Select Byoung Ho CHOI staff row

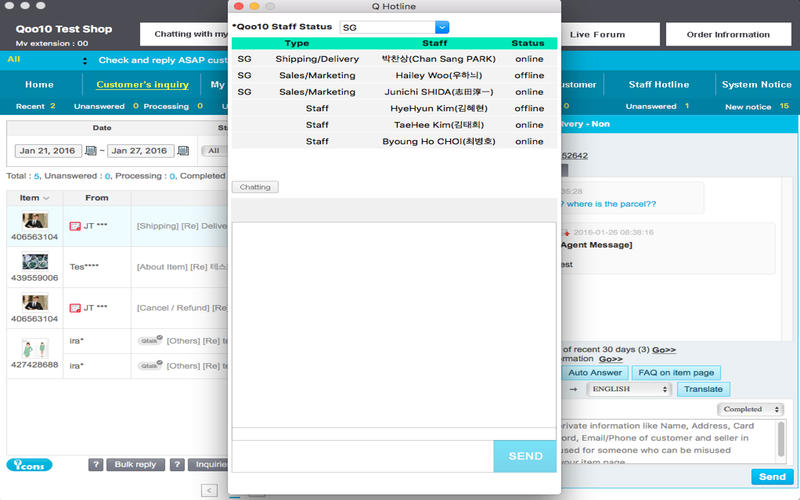click(394, 141)
